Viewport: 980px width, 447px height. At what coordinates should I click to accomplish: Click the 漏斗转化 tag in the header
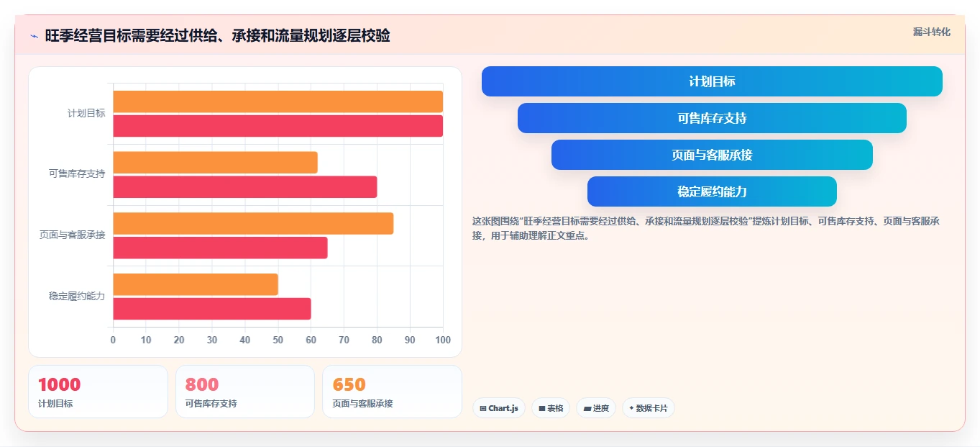(x=932, y=32)
